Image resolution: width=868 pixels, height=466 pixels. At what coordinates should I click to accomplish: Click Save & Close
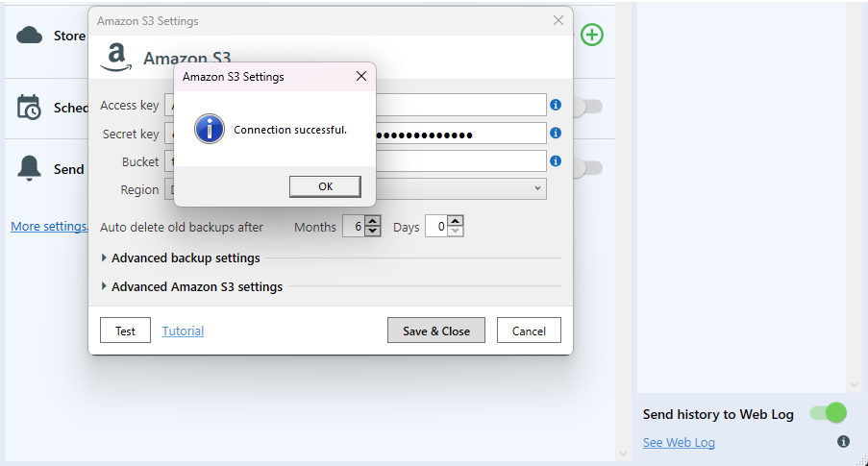436,331
